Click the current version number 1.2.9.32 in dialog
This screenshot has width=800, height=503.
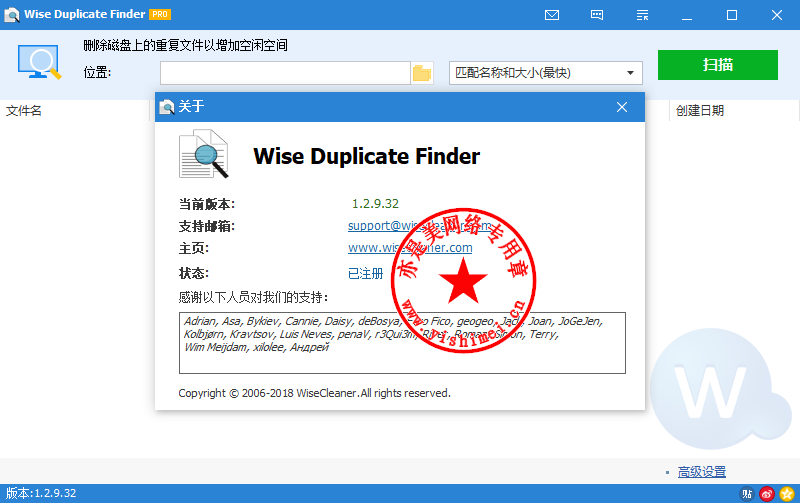375,204
